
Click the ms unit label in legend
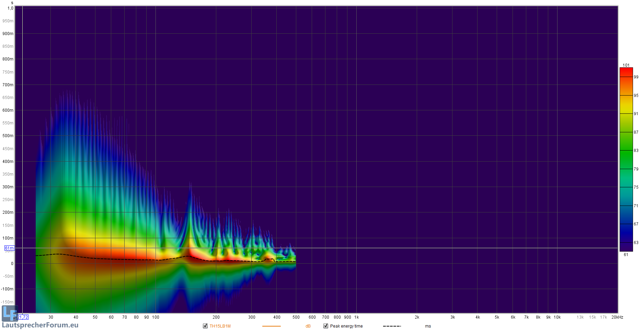click(428, 326)
